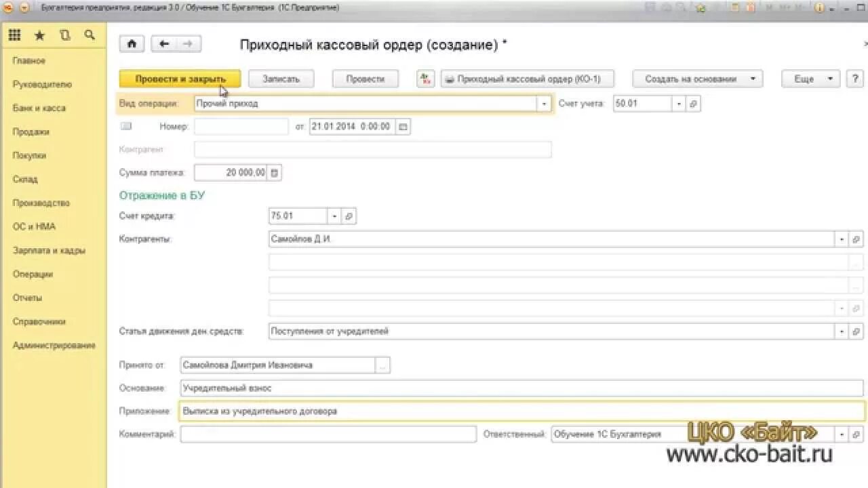Open Создать на основании dropdown

(698, 79)
